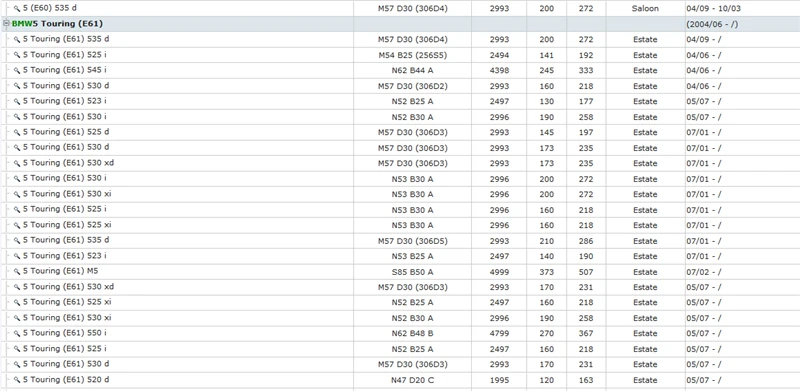Open the 5 Touring (E61) 525 d entry
Image resolution: width=800 pixels, height=391 pixels.
tap(66, 132)
